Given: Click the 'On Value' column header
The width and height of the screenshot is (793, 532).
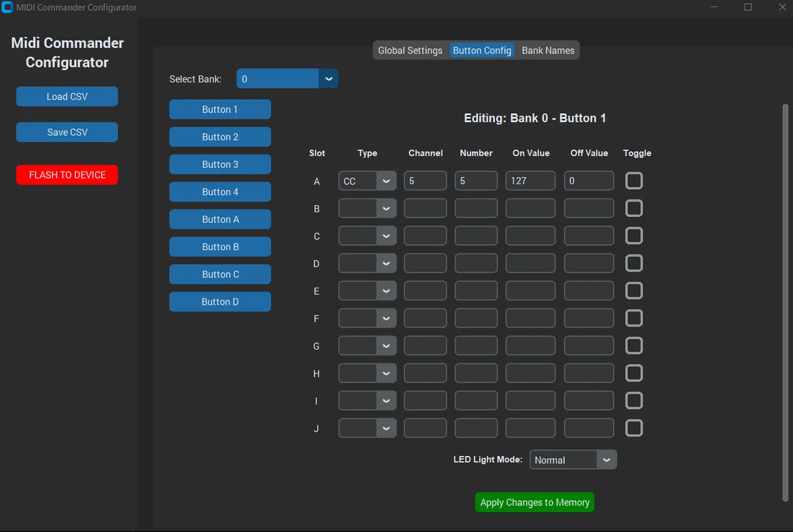Looking at the screenshot, I should (531, 153).
